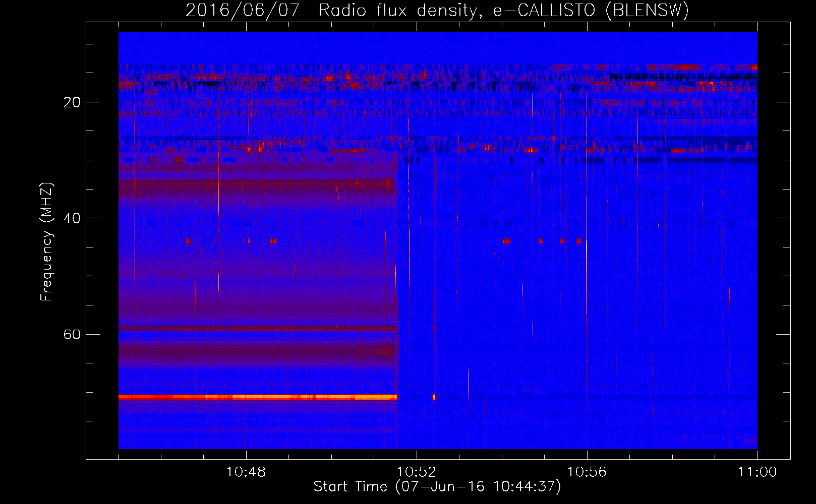The image size is (816, 504).
Task: Click the 10:56 time tick label
Action: point(587,472)
